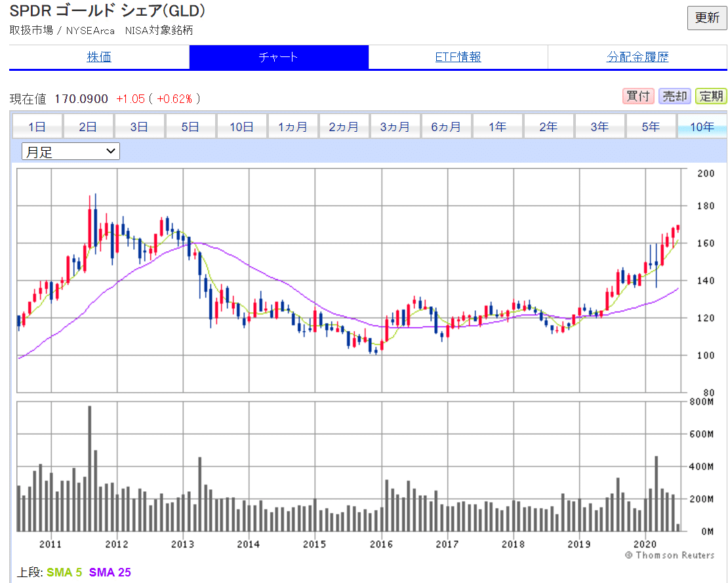Viewport: 728px width, 583px height.
Task: Click the SMA 25 legend label
Action: [110, 573]
